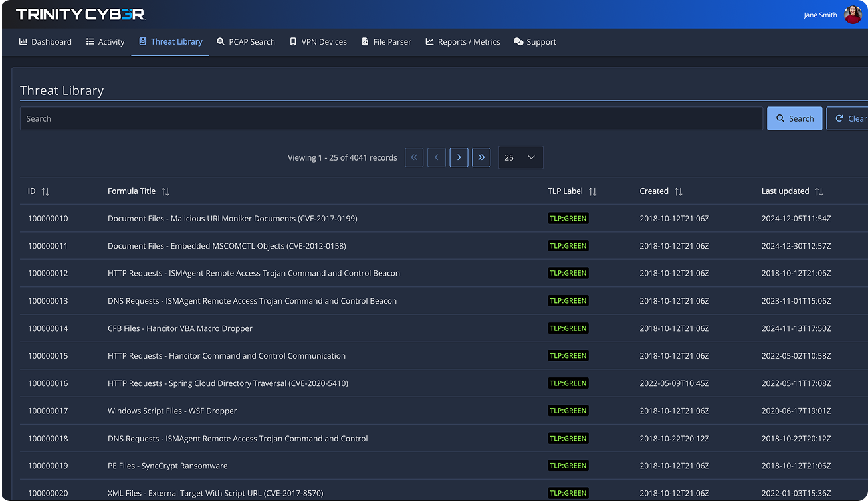Open Reports / Metrics tab
Screen dimensions: 868x501
tap(463, 42)
